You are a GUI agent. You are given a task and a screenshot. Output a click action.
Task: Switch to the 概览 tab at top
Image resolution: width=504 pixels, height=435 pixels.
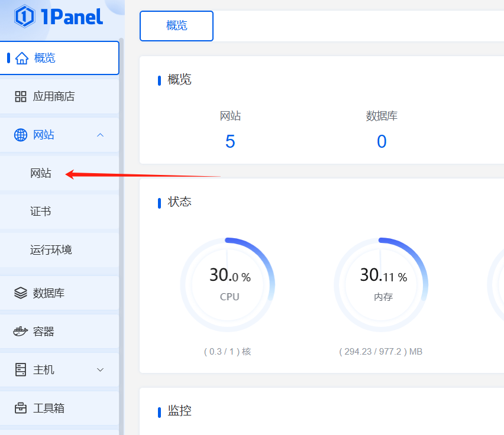coord(176,26)
